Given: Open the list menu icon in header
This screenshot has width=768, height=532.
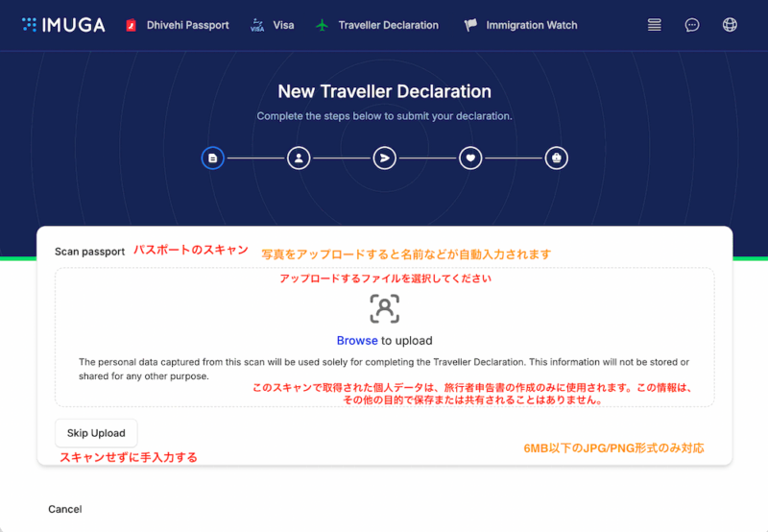Looking at the screenshot, I should [655, 25].
